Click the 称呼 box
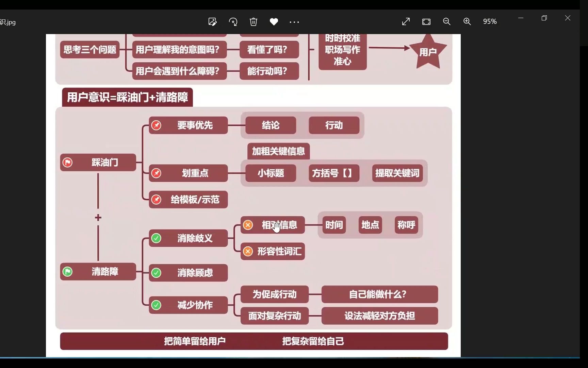588x368 pixels. (x=406, y=225)
